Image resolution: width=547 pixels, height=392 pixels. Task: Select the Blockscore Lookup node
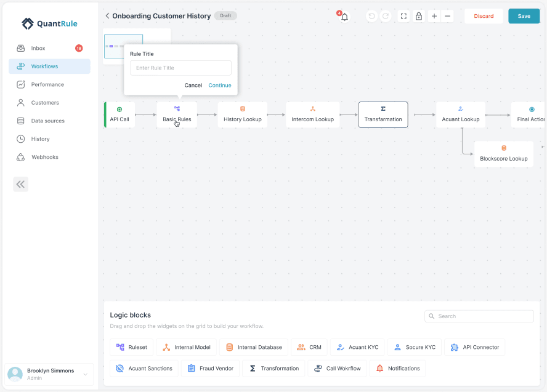[504, 154]
